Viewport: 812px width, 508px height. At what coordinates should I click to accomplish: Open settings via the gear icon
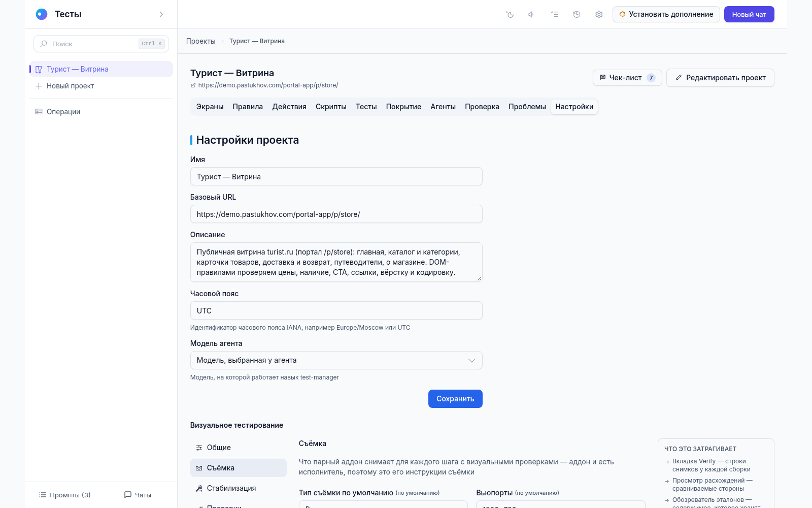point(599,14)
